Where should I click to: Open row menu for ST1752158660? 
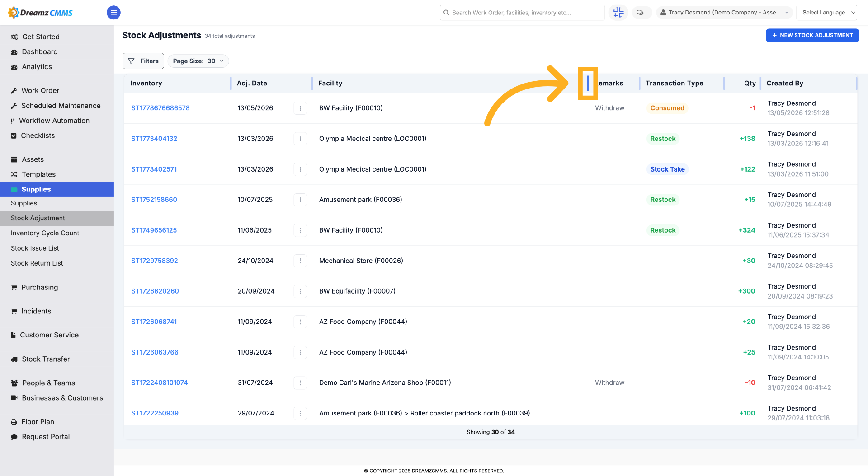(x=300, y=200)
